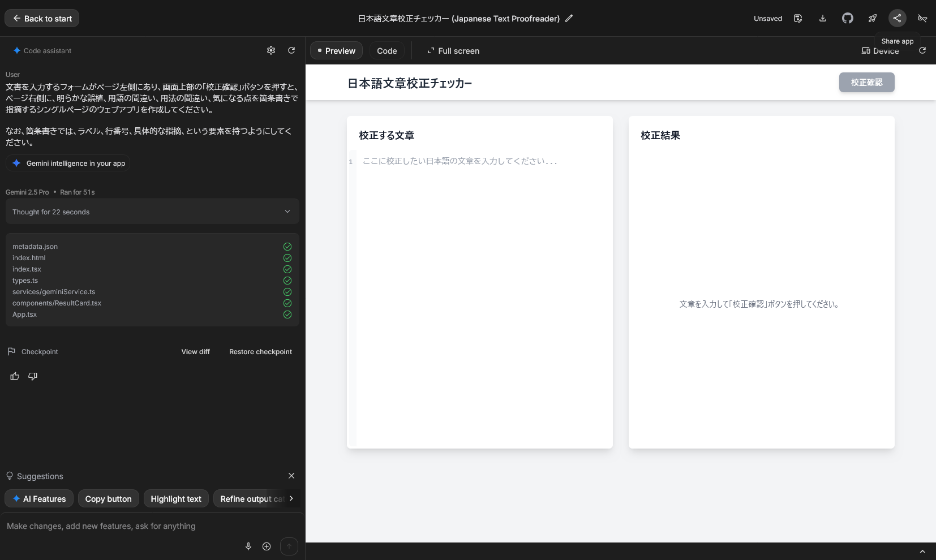The width and height of the screenshot is (936, 560).
Task: Click the microphone icon in prompt box
Action: (248, 546)
